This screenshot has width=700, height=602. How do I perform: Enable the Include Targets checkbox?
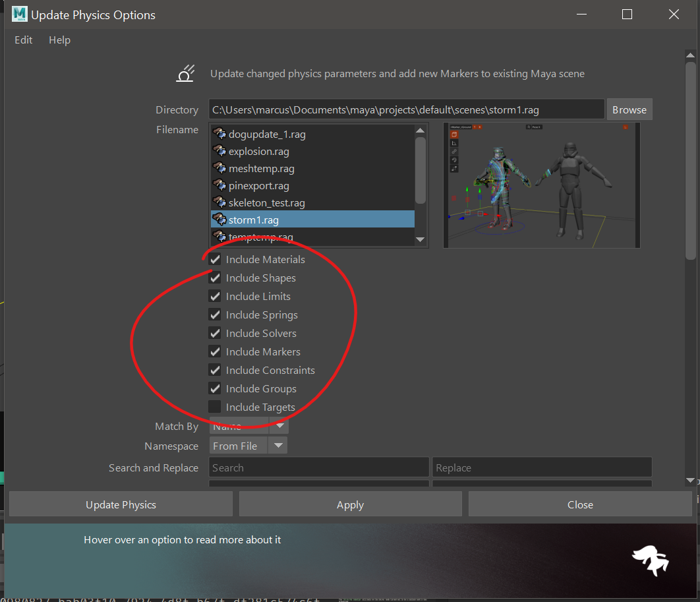(x=215, y=407)
